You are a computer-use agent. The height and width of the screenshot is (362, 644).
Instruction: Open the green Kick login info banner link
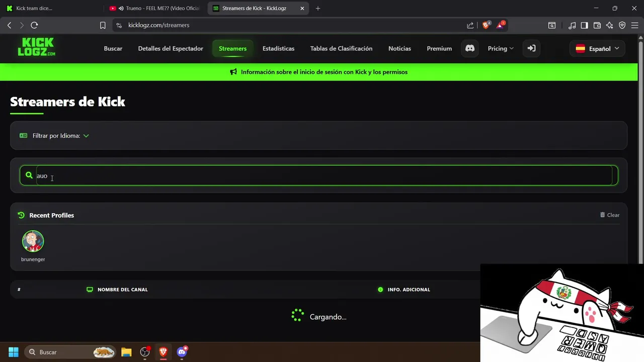click(319, 72)
